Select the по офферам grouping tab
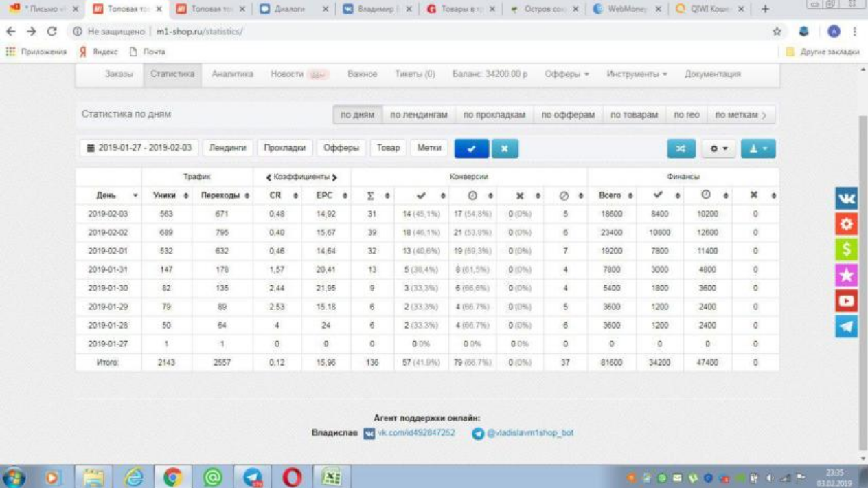 point(567,115)
